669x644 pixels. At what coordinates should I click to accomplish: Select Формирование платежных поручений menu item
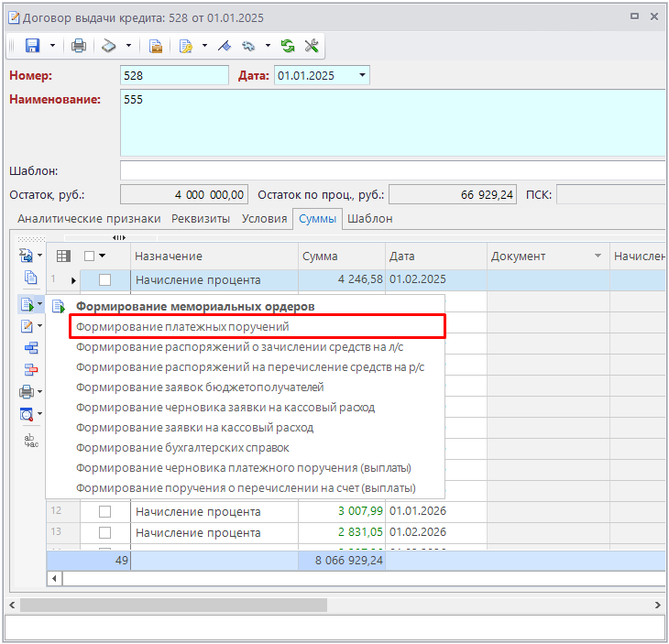coord(182,326)
